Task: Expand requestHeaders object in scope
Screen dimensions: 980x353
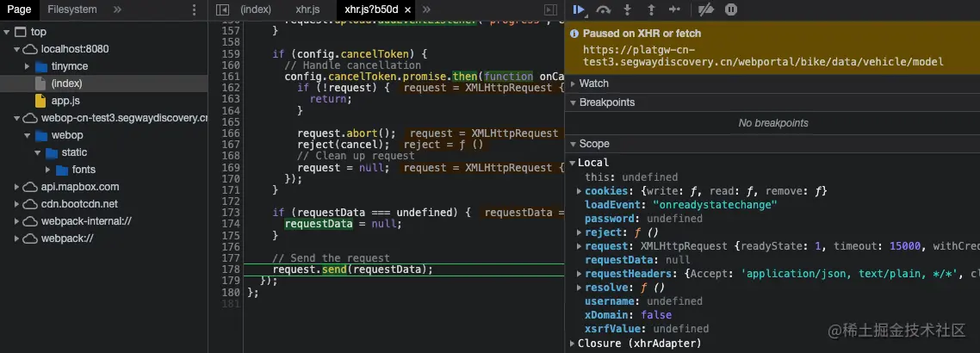Action: coord(580,274)
